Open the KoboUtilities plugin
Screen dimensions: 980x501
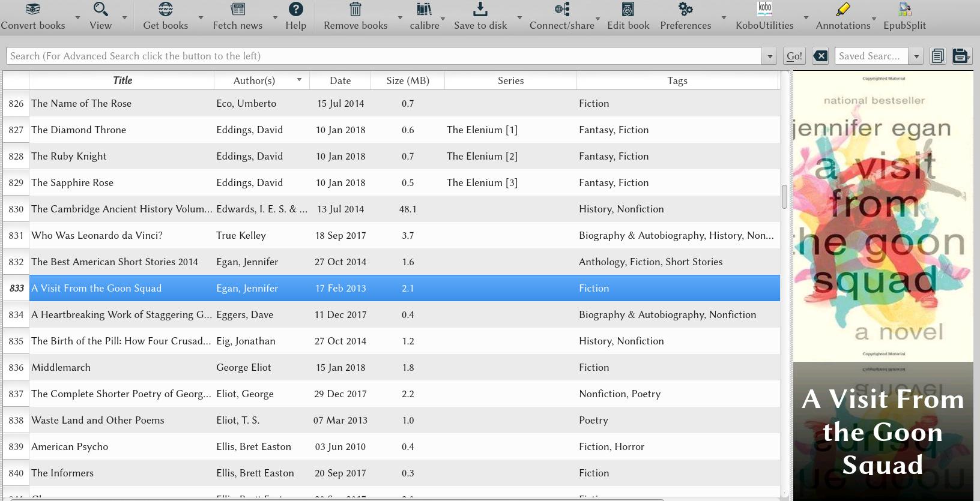[764, 16]
